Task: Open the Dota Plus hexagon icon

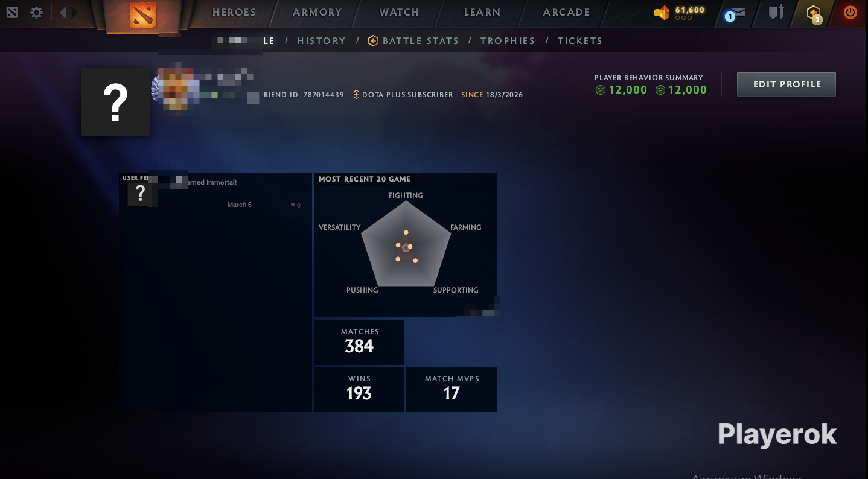Action: click(x=814, y=13)
